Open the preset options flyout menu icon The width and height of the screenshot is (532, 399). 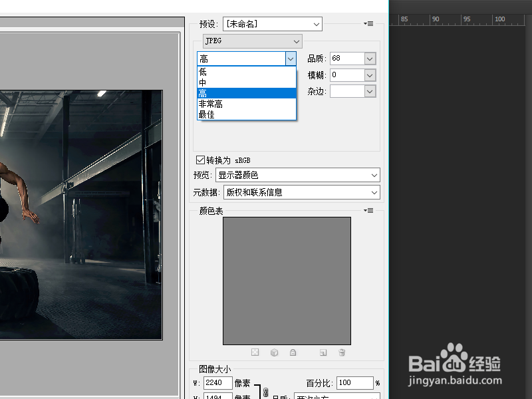coord(368,24)
